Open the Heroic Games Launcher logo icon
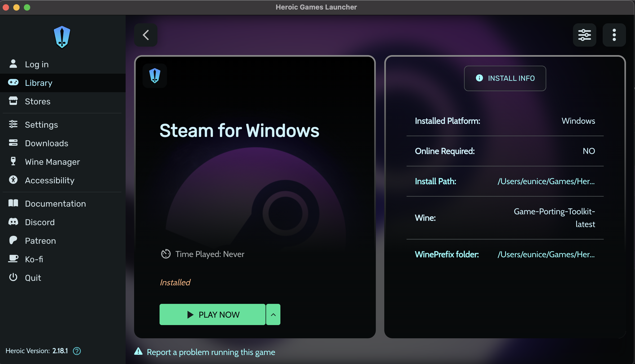635x364 pixels. (62, 37)
